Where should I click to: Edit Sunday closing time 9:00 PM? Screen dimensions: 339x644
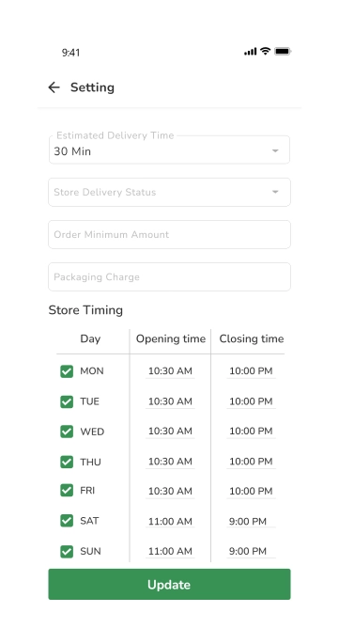[251, 551]
